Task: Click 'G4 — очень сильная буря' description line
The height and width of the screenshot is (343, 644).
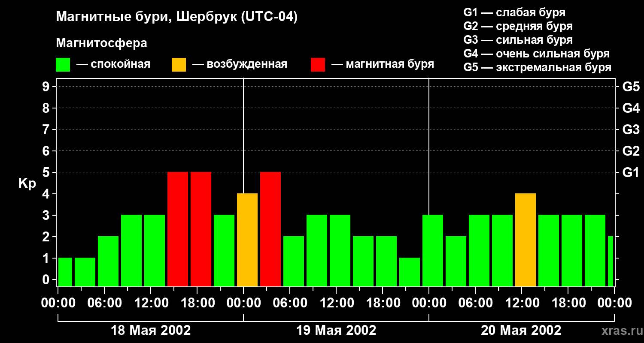Action: (537, 54)
